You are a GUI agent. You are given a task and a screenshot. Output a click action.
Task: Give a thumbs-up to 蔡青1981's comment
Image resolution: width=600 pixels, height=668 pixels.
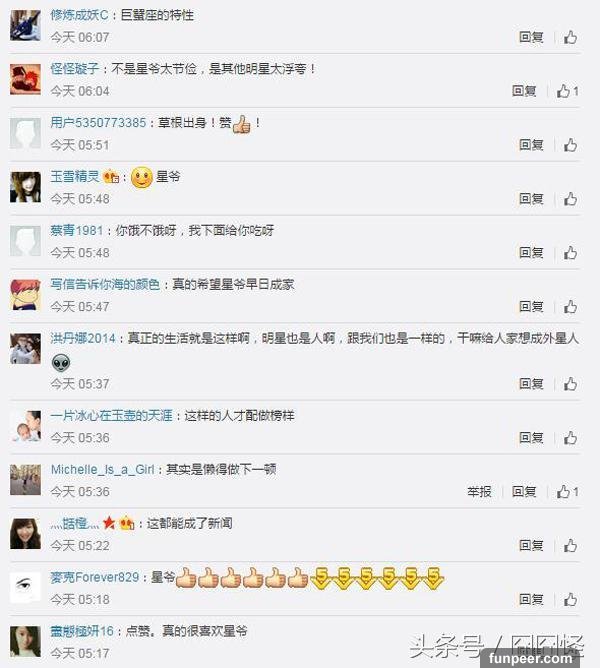[x=570, y=253]
